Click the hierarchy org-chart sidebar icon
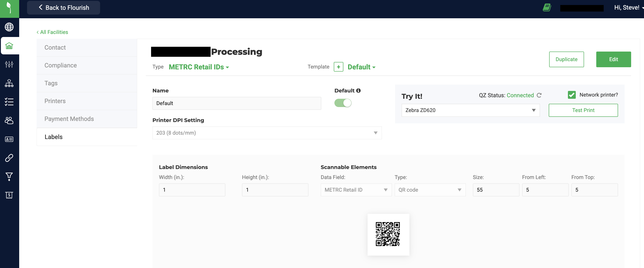 9,83
